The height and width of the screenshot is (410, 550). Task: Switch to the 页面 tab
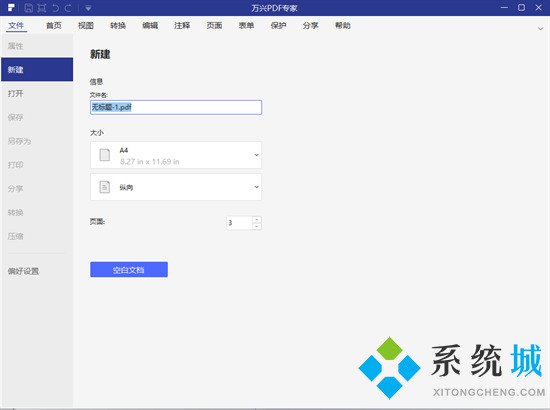click(x=214, y=26)
